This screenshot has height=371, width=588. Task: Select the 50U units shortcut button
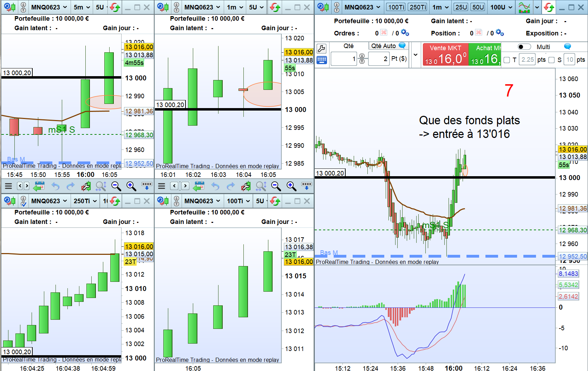(478, 7)
